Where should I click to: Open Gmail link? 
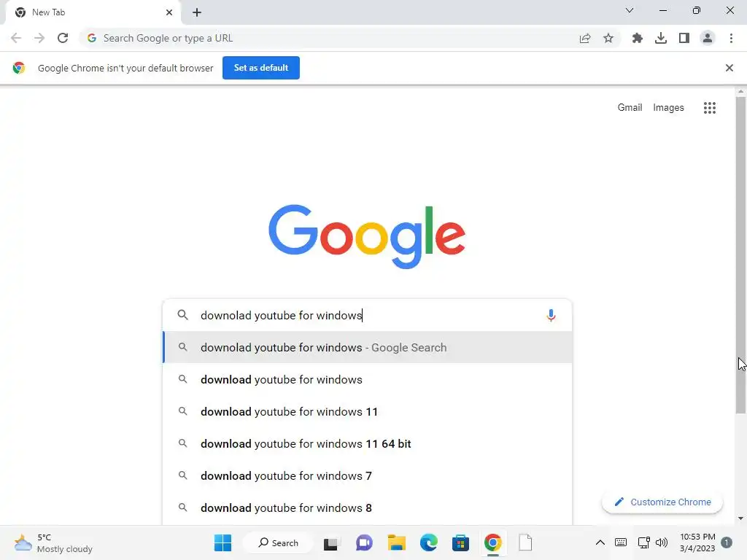630,108
